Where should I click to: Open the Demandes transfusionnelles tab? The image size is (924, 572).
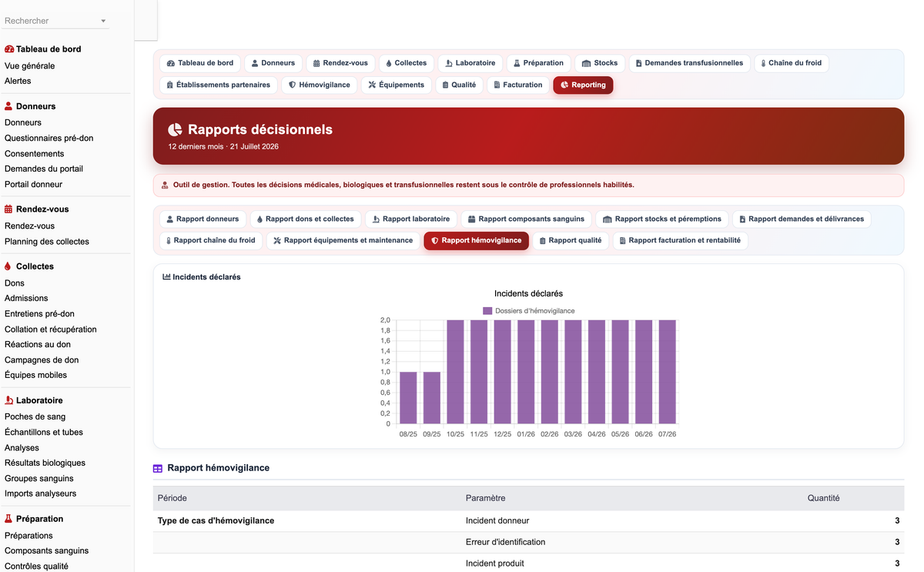tap(689, 63)
